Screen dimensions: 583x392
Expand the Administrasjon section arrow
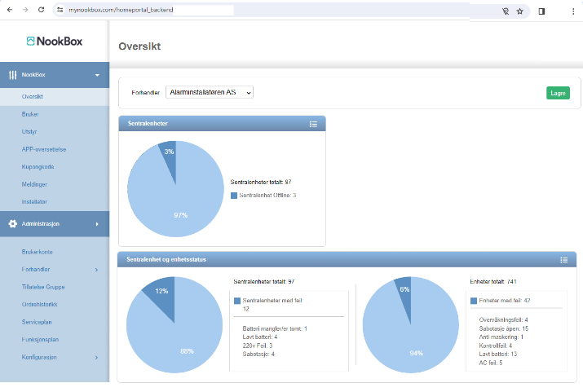click(x=97, y=224)
